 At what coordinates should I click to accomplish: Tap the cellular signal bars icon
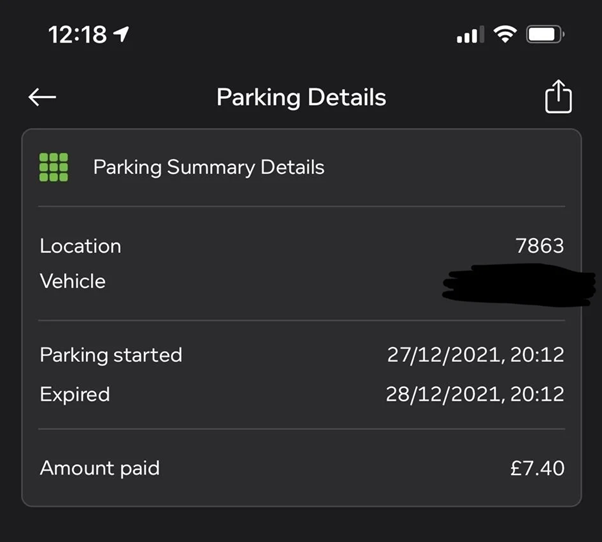(x=469, y=36)
